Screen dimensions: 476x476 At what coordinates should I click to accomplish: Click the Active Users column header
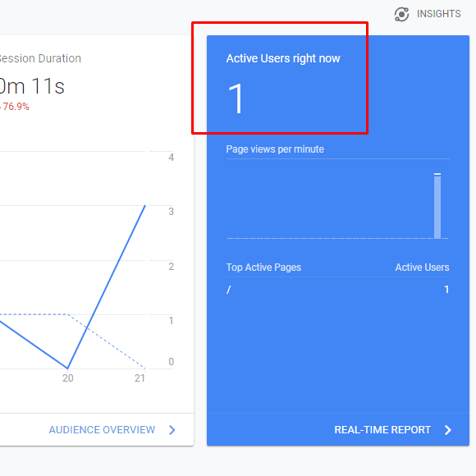pos(422,268)
